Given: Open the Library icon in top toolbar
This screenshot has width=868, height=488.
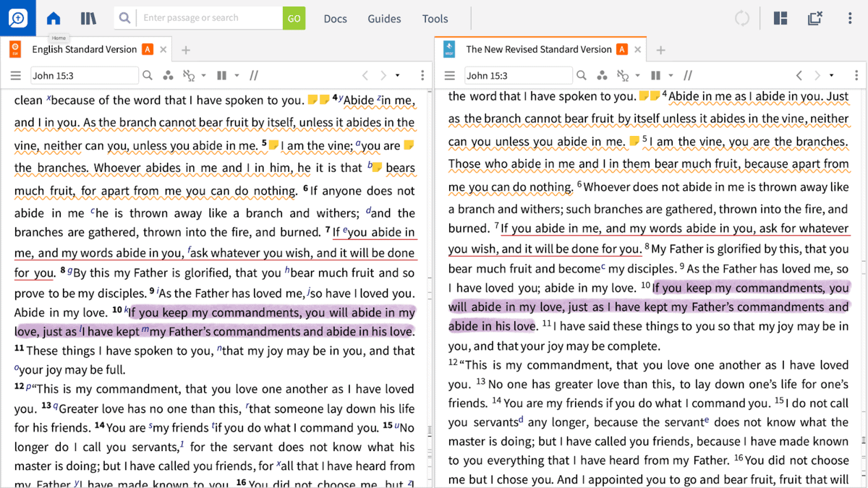Looking at the screenshot, I should (88, 18).
